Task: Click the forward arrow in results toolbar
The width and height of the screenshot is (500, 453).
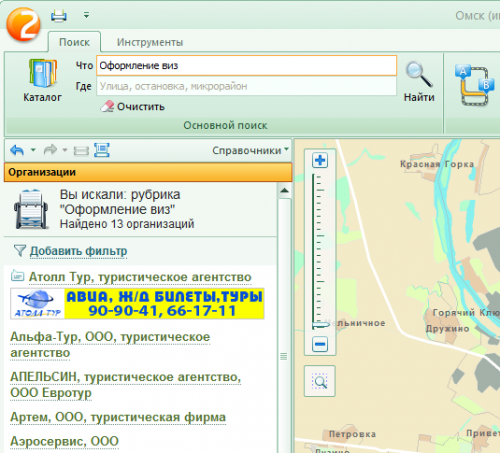Action: tap(51, 150)
